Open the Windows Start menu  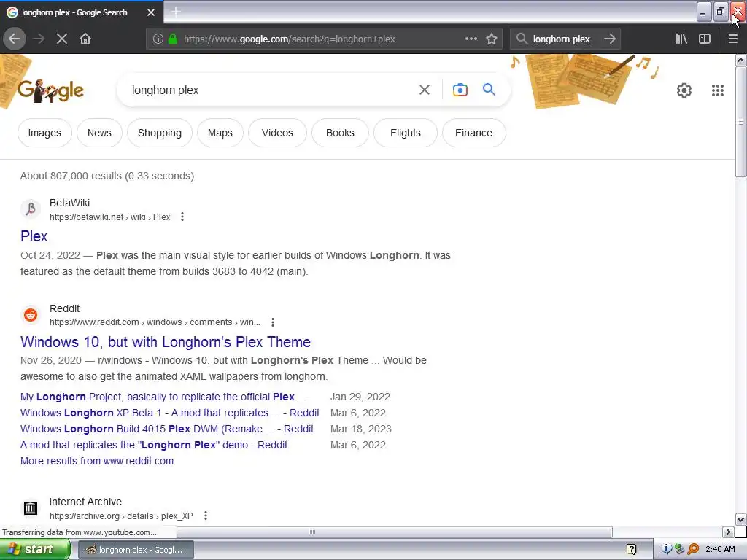point(36,550)
